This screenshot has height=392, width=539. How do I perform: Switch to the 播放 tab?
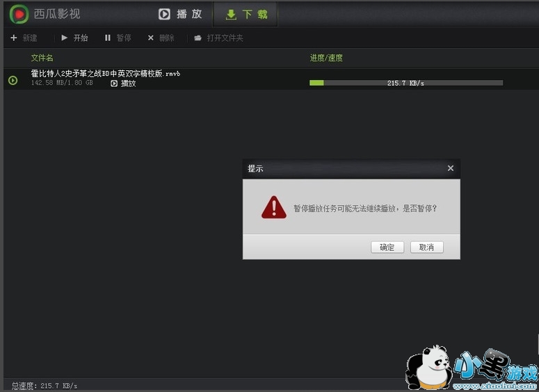(x=180, y=14)
